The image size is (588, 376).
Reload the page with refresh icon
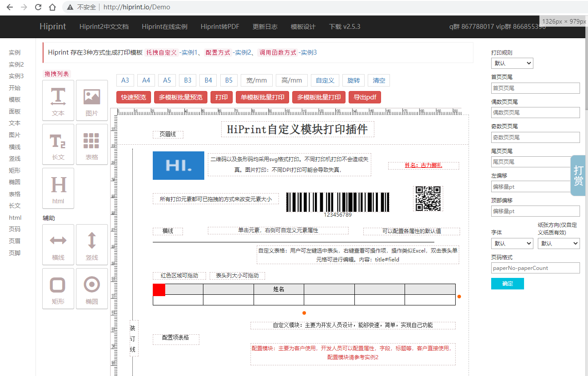tap(38, 7)
